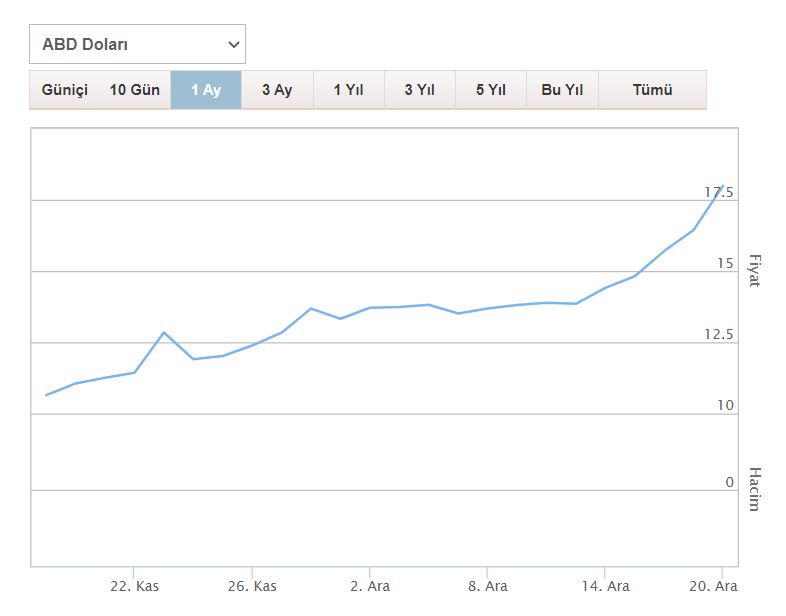Switch chart to 3 Ay range

point(277,90)
